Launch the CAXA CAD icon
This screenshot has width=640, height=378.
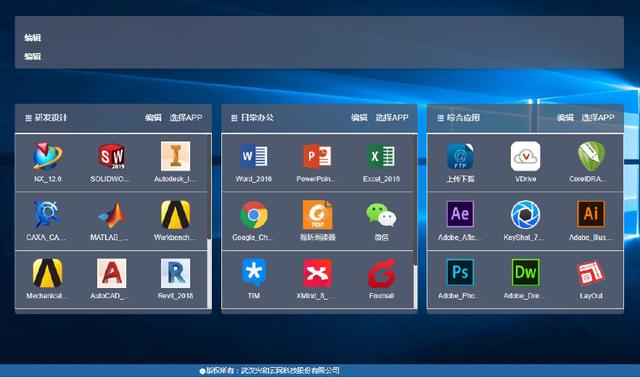[x=47, y=215]
